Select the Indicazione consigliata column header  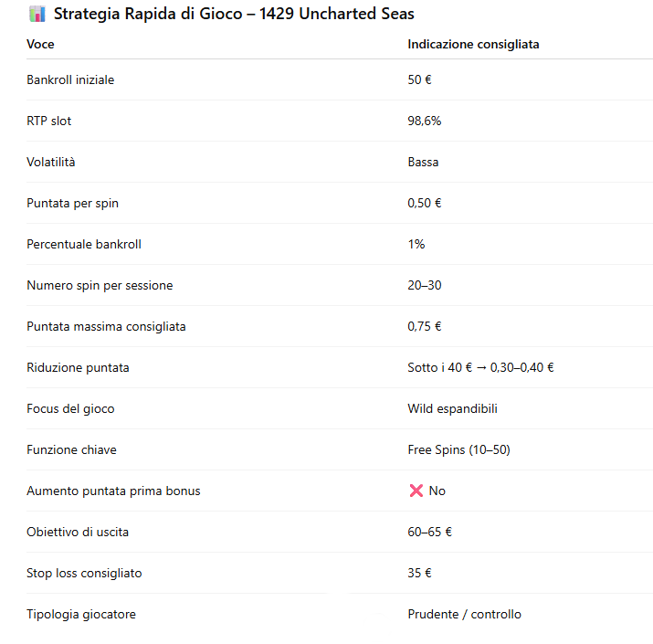point(473,44)
